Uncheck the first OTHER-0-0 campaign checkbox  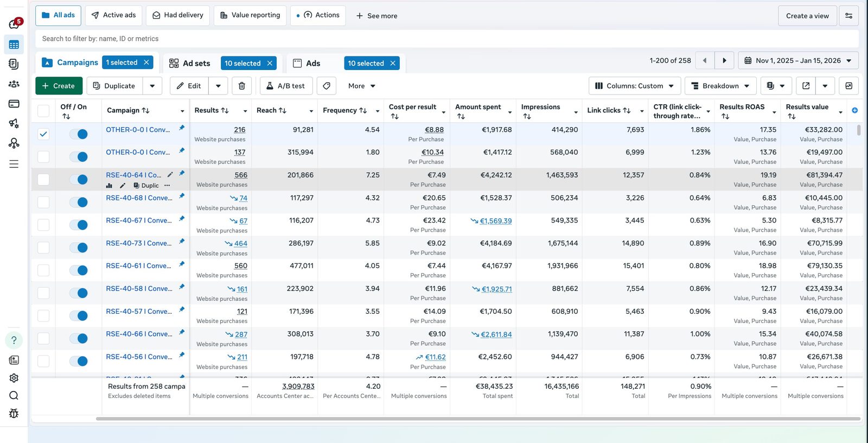click(x=43, y=134)
